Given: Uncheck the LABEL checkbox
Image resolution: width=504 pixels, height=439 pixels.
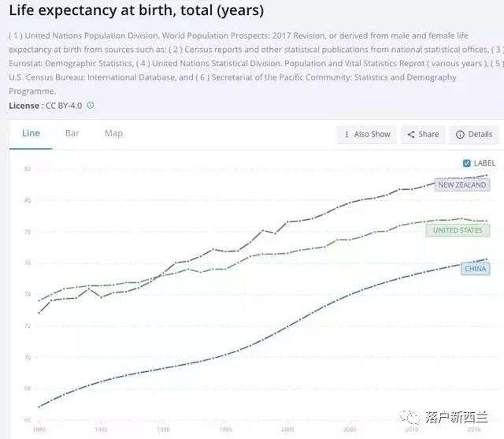Looking at the screenshot, I should (467, 163).
